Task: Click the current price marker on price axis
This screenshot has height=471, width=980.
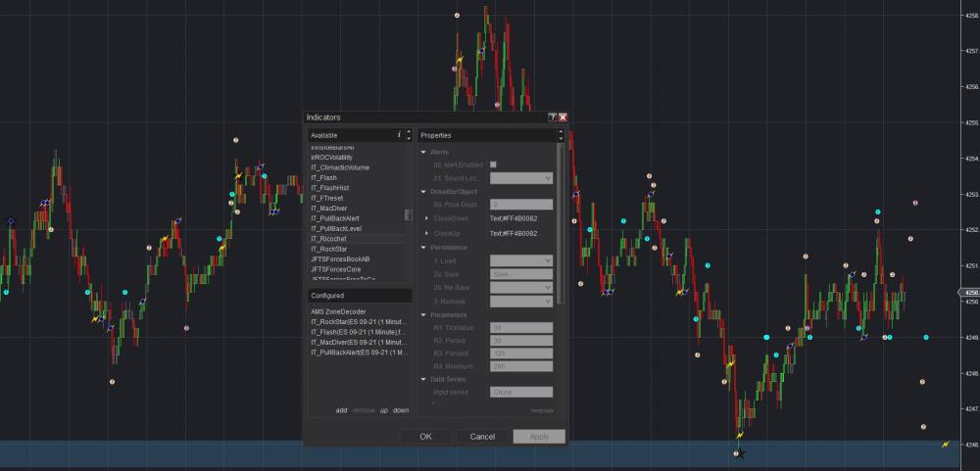Action: coord(969,292)
